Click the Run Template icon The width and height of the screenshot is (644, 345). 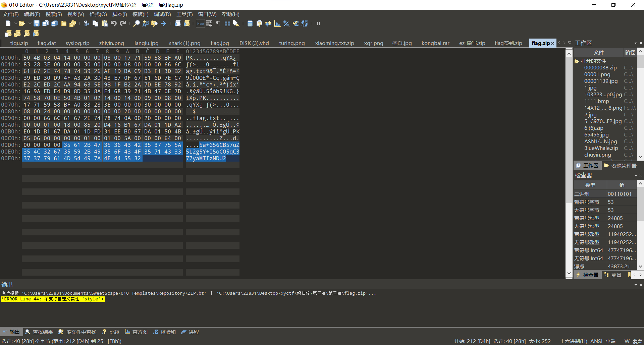tap(187, 23)
